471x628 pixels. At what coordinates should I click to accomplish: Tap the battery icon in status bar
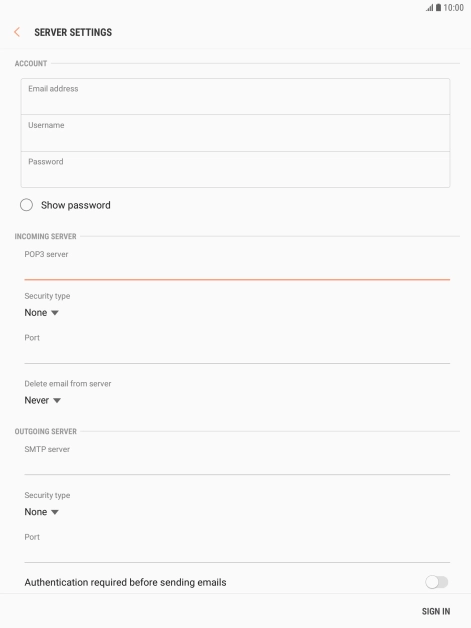click(439, 8)
